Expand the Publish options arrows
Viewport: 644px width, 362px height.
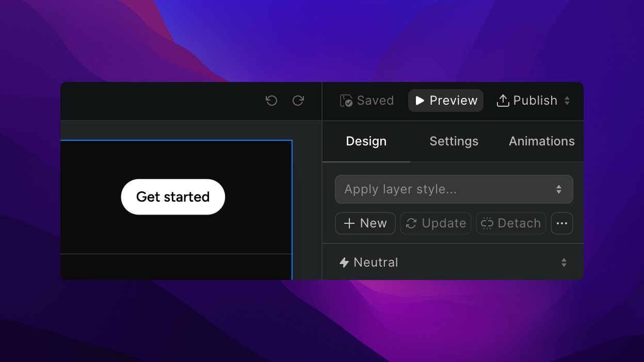click(567, 101)
